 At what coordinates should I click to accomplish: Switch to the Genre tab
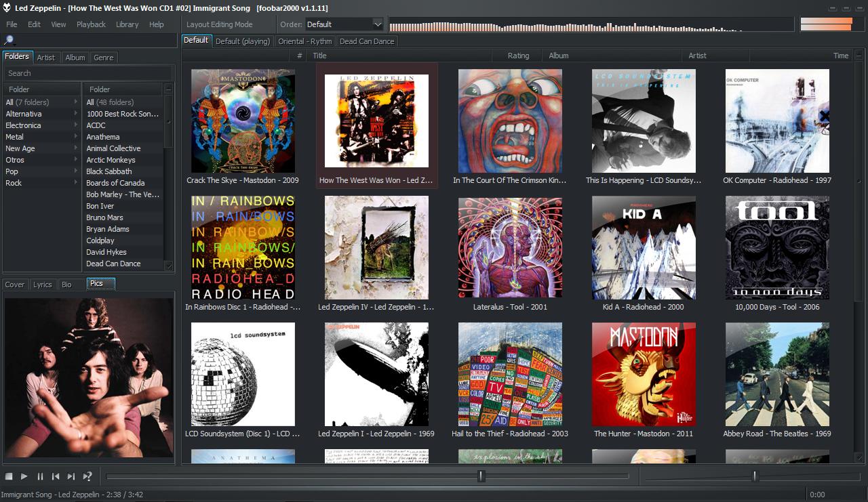(104, 58)
